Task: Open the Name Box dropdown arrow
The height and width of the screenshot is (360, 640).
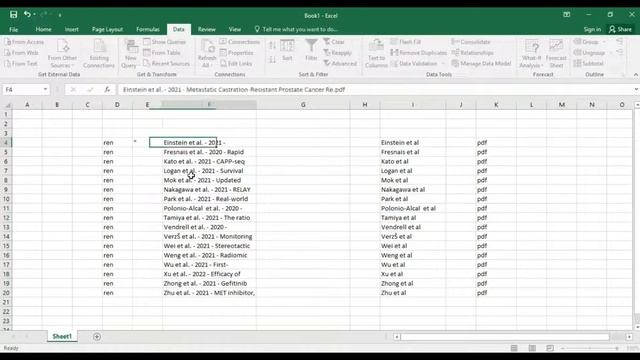Action: 45,89
